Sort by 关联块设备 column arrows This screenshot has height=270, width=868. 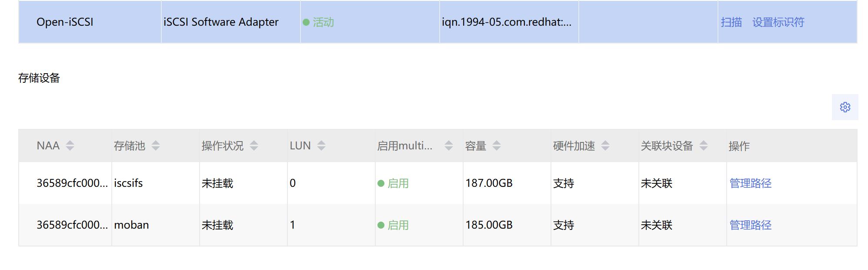704,145
